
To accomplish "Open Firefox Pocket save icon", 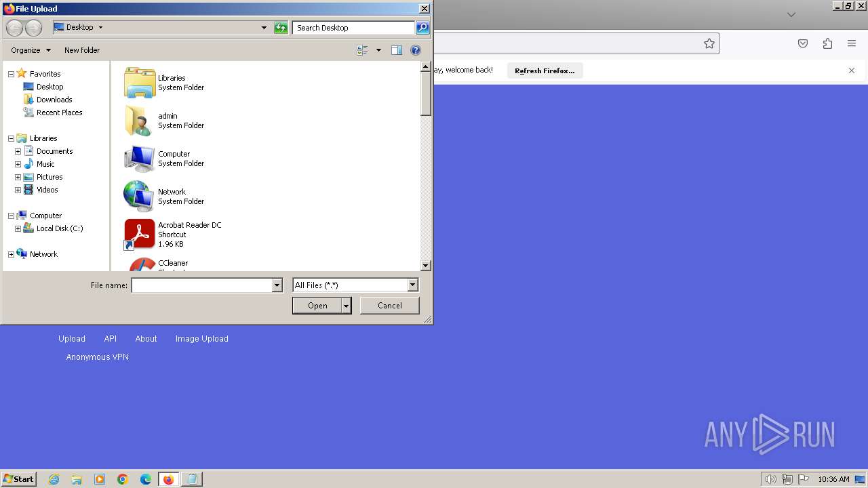I will 803,43.
